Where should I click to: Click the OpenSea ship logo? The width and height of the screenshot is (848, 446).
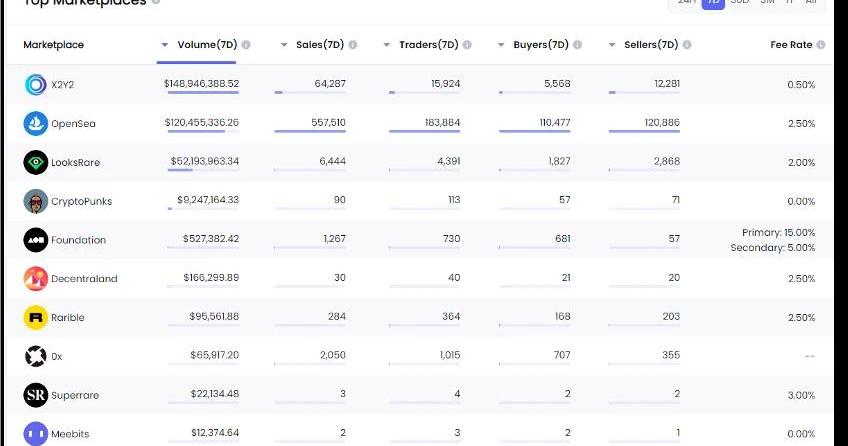(x=36, y=124)
